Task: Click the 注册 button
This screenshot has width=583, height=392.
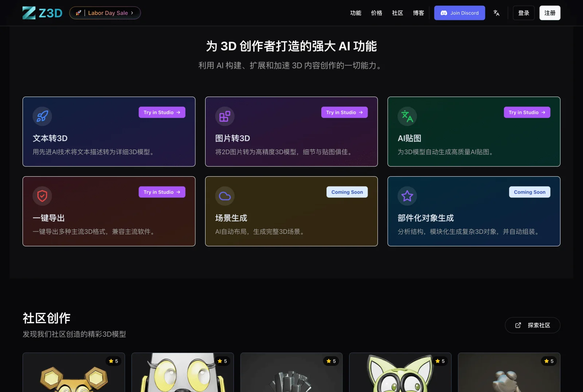Action: [x=549, y=12]
